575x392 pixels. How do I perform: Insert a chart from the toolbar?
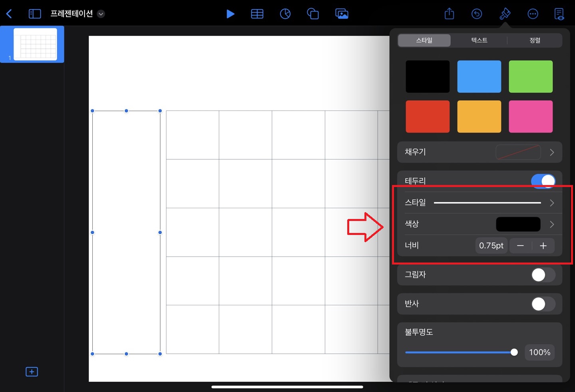(x=285, y=14)
